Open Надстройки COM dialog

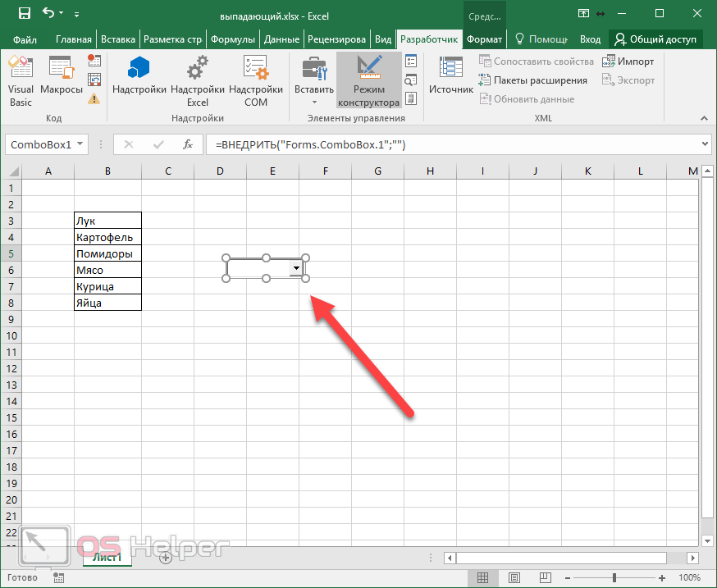(x=256, y=81)
